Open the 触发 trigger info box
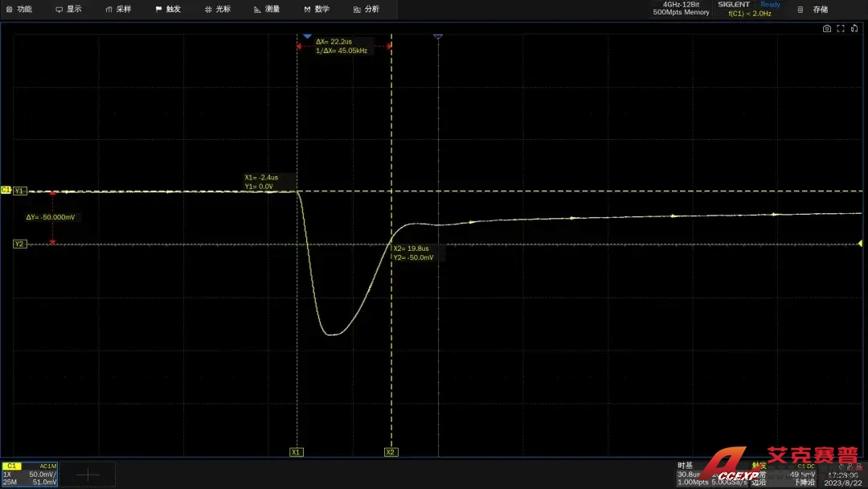 783,474
